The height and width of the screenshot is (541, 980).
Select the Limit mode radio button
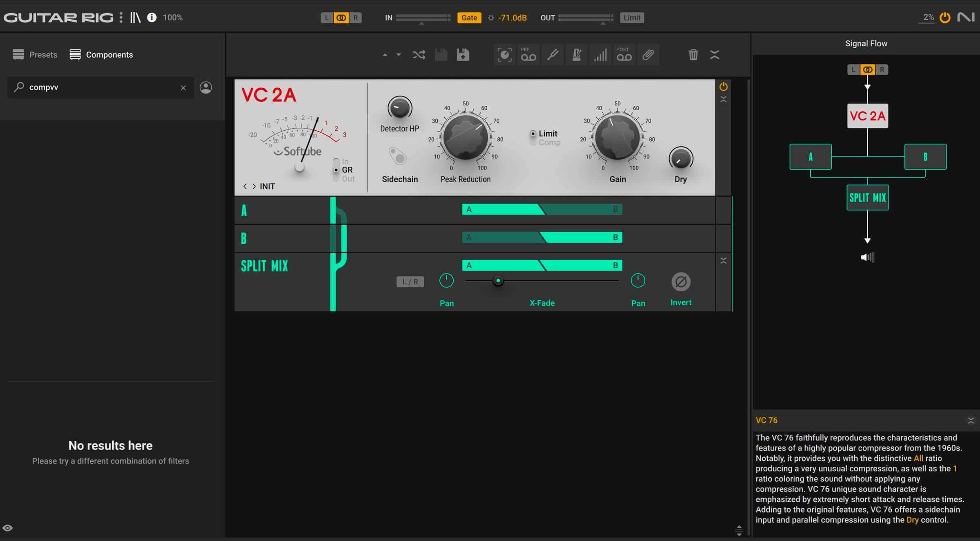click(x=533, y=134)
